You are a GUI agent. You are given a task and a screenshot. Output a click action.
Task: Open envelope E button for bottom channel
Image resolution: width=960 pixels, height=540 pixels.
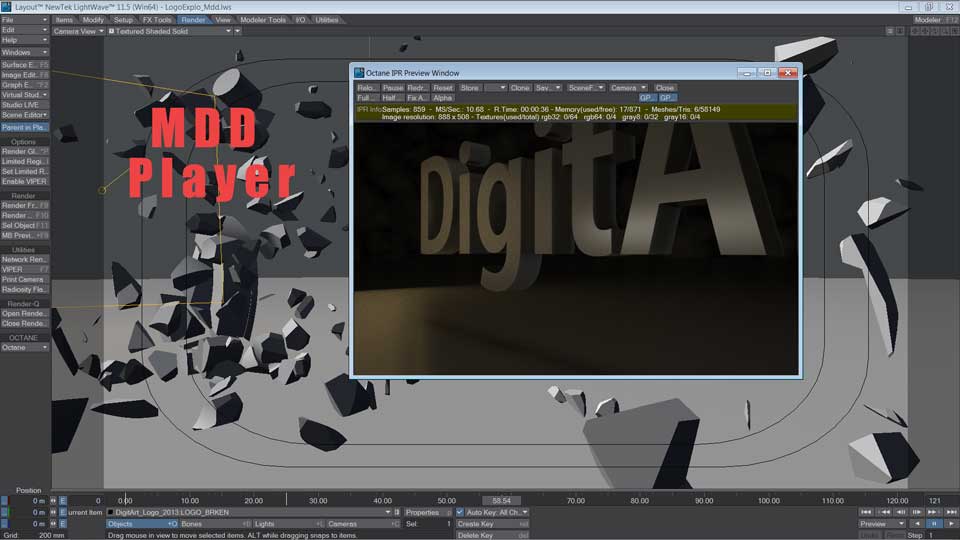click(x=62, y=524)
